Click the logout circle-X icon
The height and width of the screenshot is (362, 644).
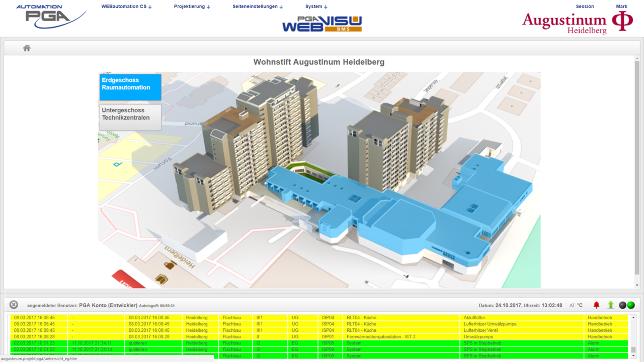click(14, 305)
